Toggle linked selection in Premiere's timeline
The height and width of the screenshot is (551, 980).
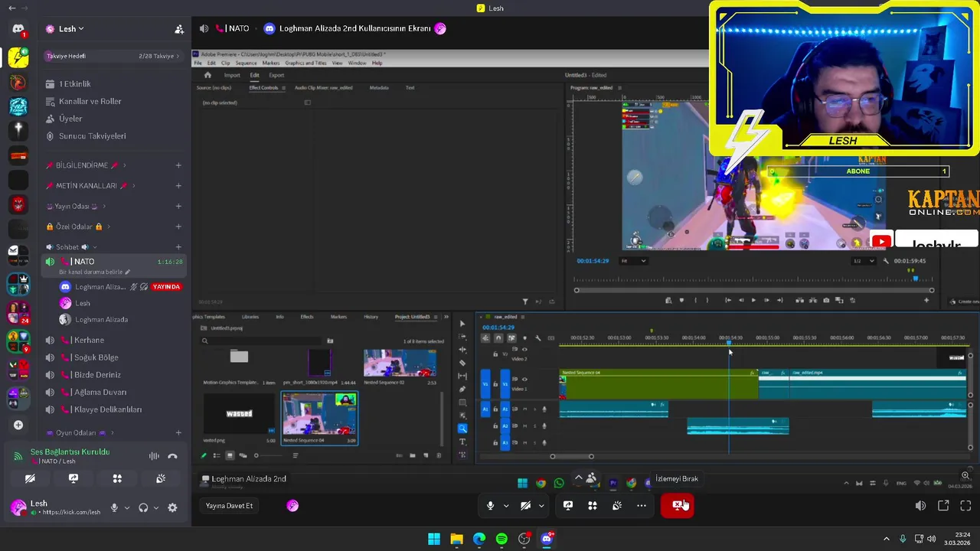[x=511, y=338]
